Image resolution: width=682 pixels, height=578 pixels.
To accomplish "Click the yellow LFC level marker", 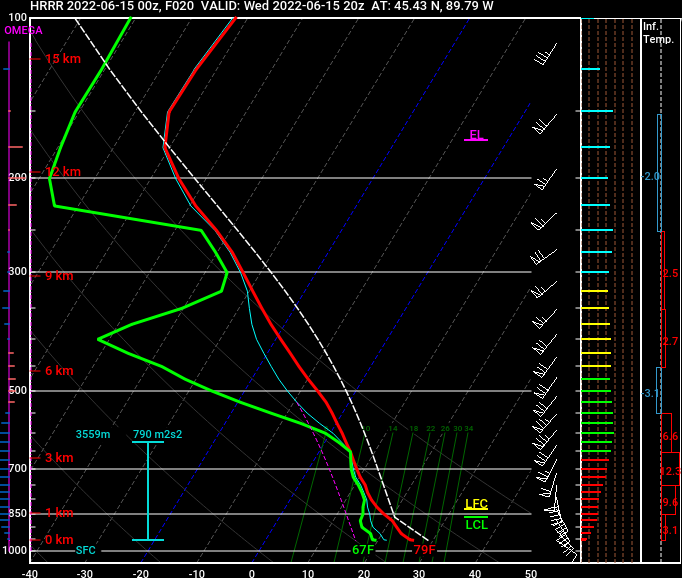I will [476, 505].
